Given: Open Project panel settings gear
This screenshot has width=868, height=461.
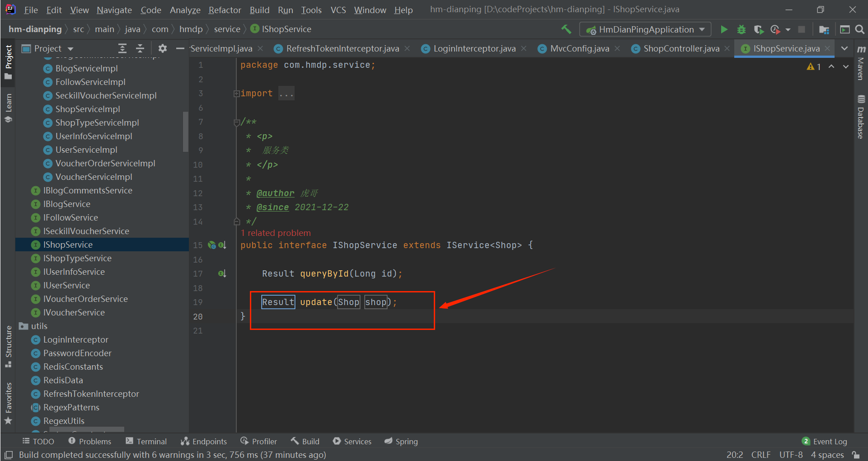Looking at the screenshot, I should [x=163, y=48].
